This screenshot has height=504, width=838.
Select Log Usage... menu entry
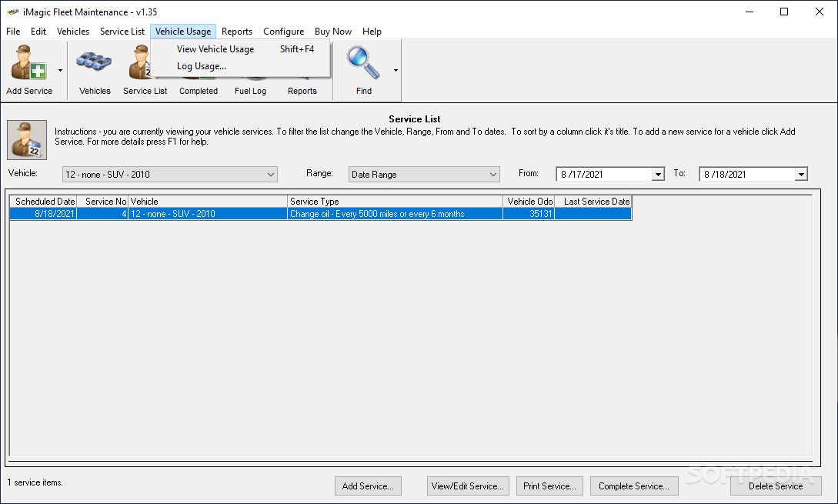[x=241, y=66]
